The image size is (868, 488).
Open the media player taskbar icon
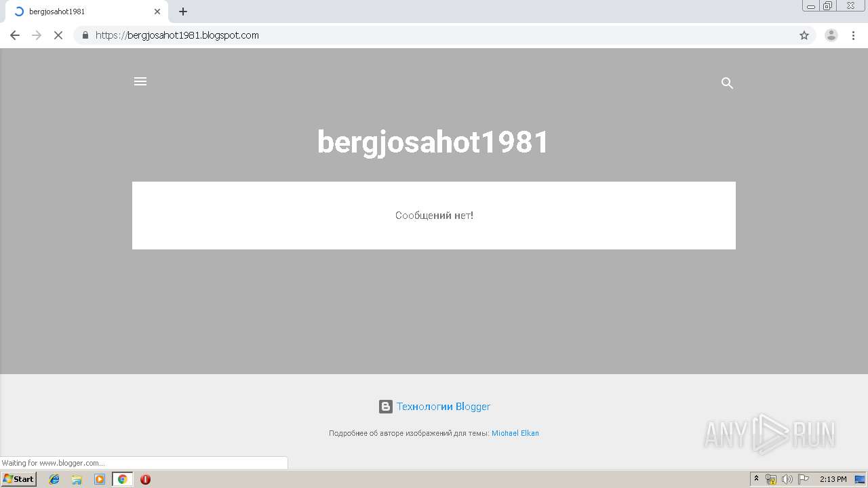point(100,479)
